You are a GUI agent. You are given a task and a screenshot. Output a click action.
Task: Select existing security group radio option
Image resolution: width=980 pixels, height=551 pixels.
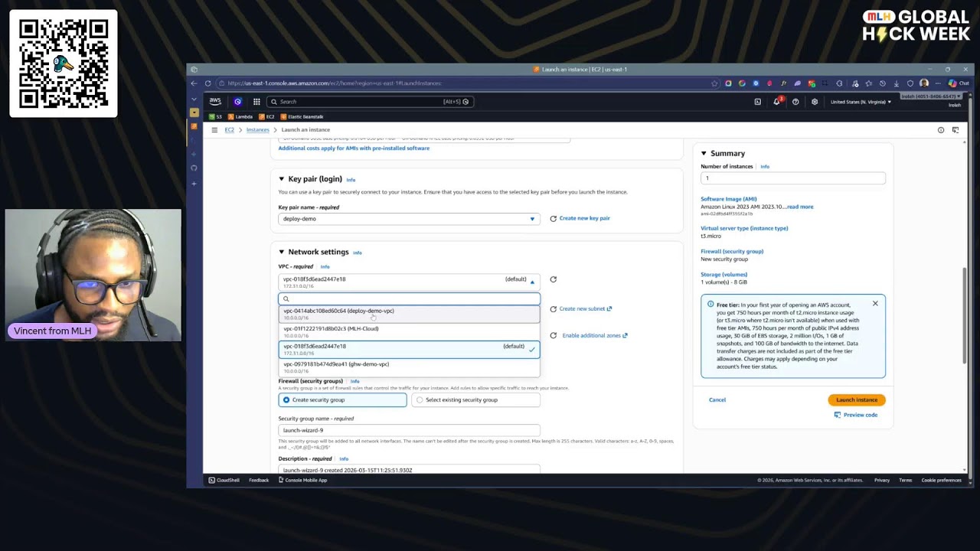476,400
